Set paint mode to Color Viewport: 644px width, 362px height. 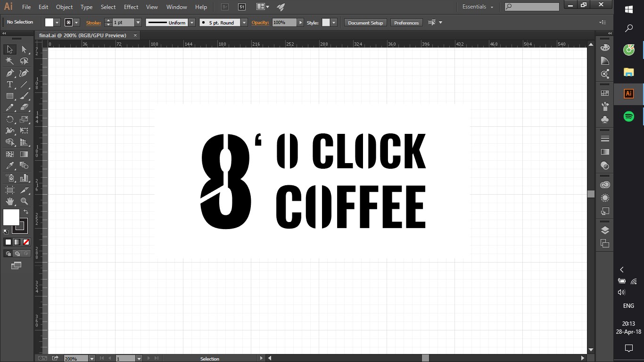[x=8, y=242]
